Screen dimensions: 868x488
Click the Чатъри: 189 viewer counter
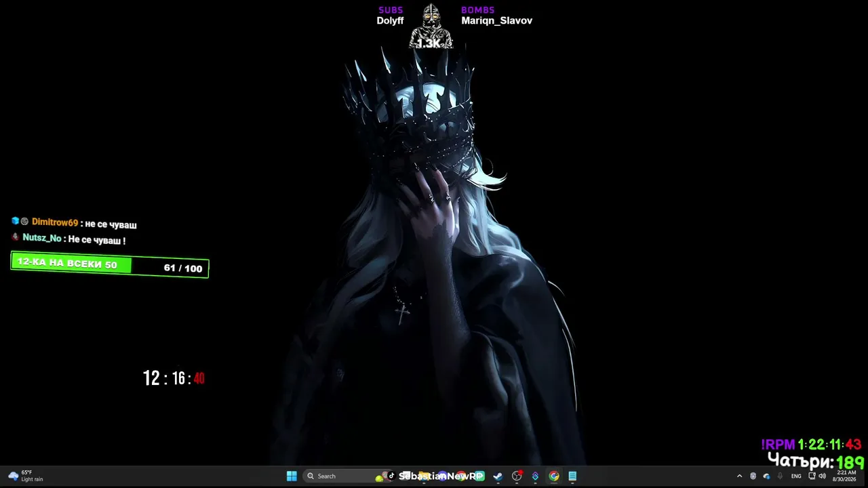tap(816, 462)
